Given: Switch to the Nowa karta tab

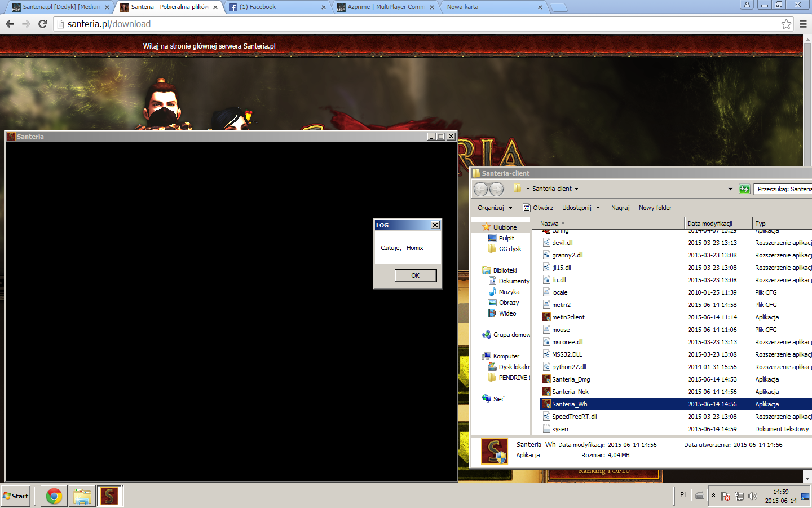Looking at the screenshot, I should pos(491,7).
